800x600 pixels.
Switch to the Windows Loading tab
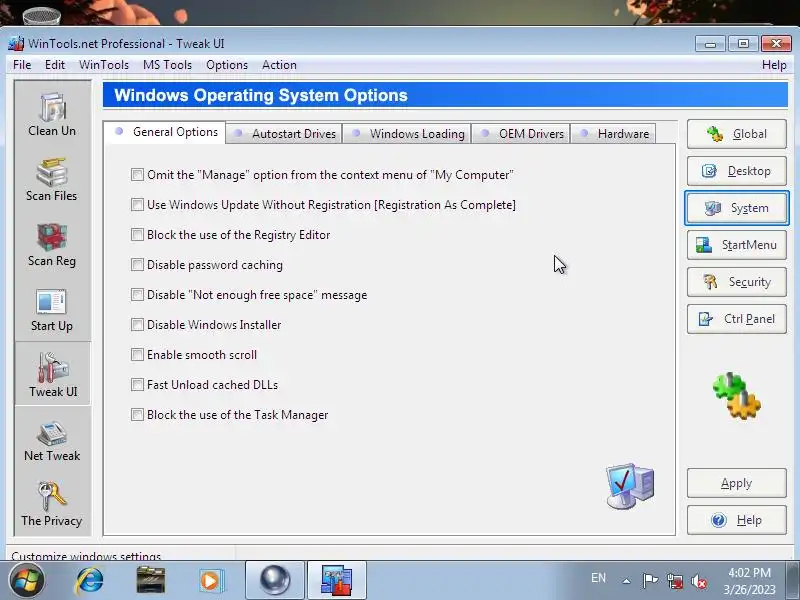[407, 134]
